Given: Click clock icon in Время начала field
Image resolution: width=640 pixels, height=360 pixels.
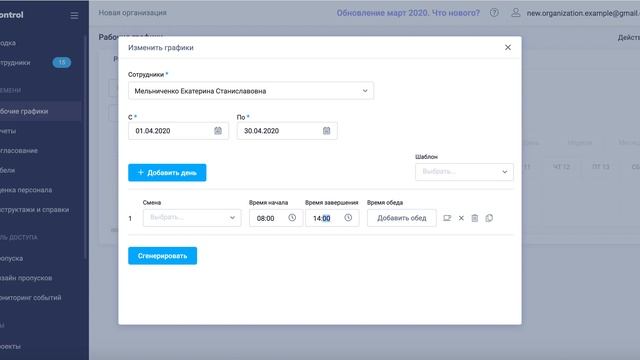Looking at the screenshot, I should tap(292, 218).
